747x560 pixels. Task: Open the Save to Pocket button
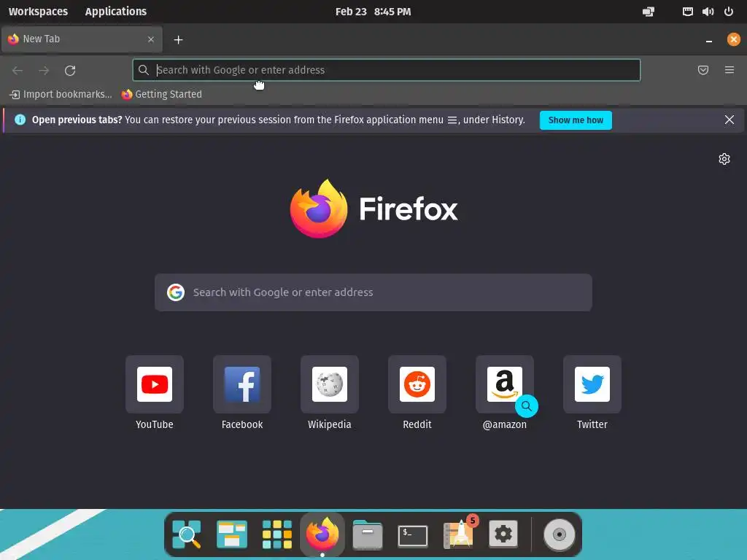tap(703, 70)
